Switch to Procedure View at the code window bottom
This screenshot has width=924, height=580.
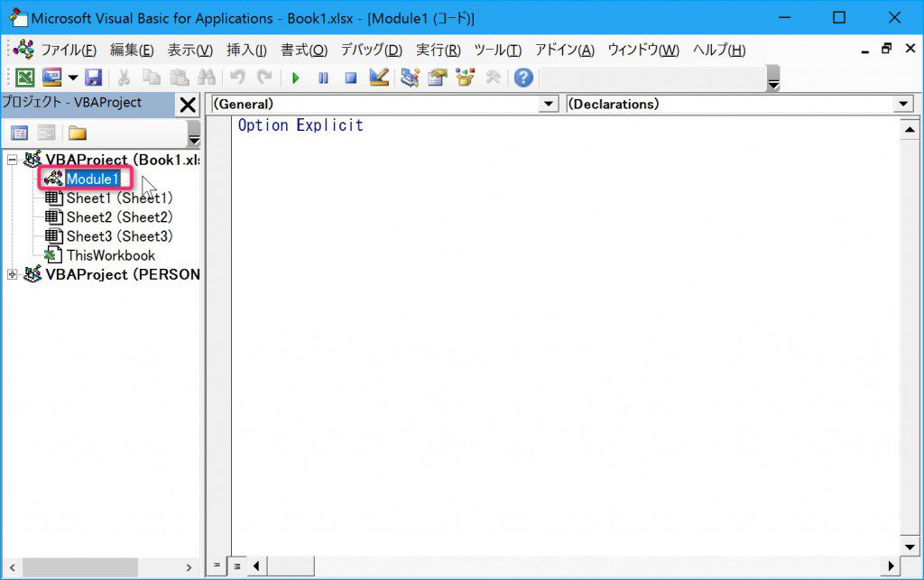pos(217,566)
